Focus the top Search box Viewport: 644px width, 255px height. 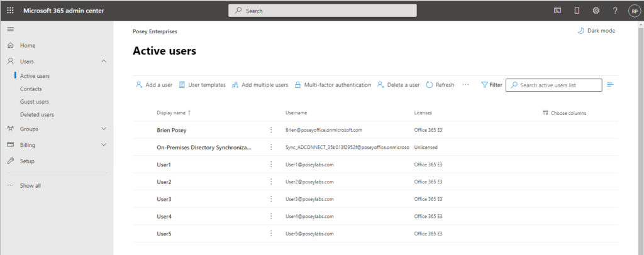(323, 11)
